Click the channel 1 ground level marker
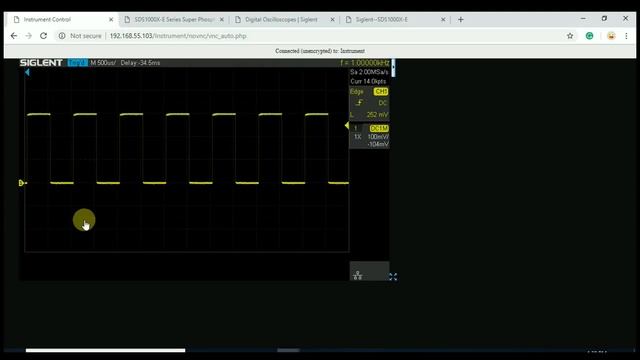The height and width of the screenshot is (360, 640). (22, 183)
